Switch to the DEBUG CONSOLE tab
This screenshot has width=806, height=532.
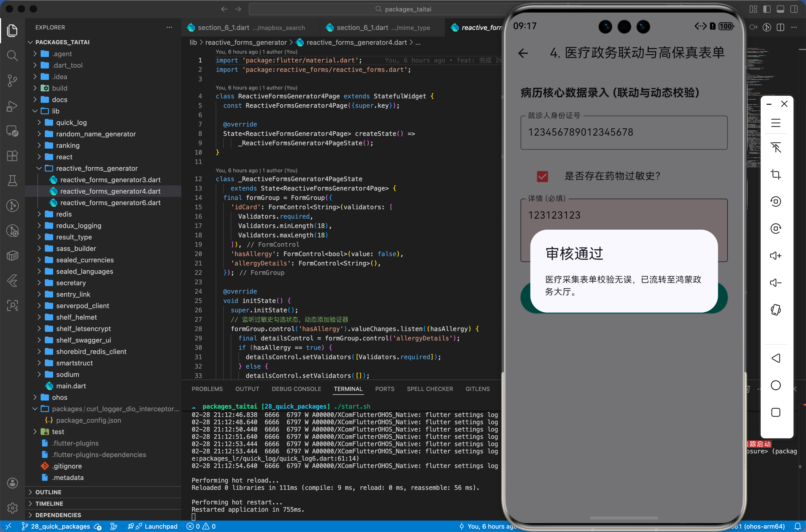click(x=296, y=389)
